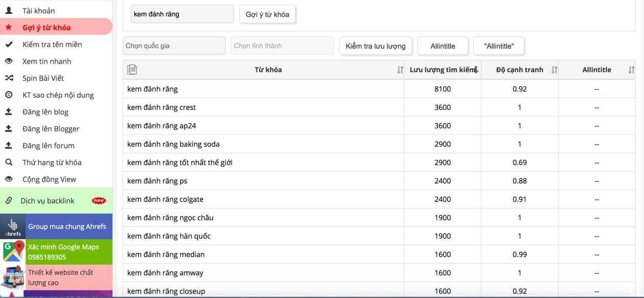Click the copy-list icon in table header
This screenshot has width=644, height=298.
132,70
